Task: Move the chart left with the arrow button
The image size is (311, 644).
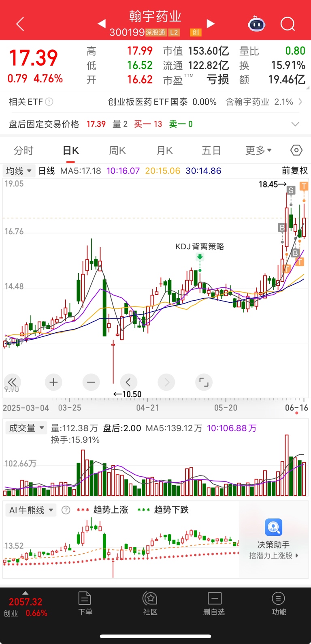Action: point(128,382)
